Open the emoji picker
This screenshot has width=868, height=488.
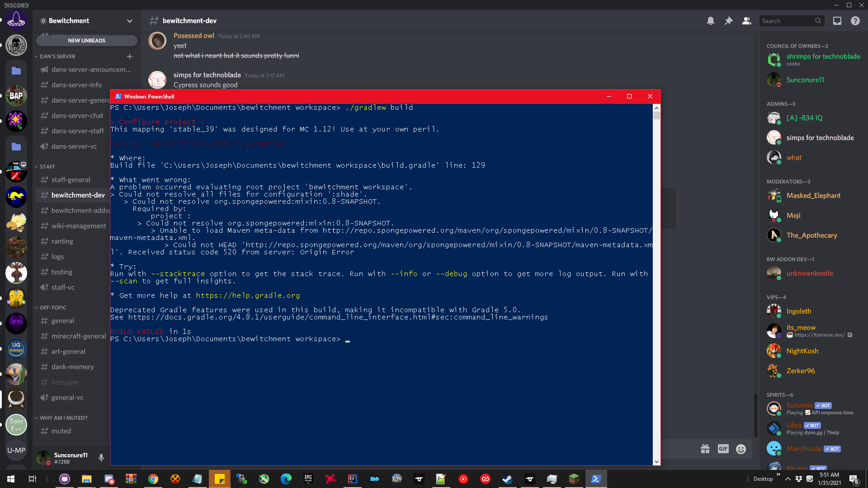[x=741, y=449]
